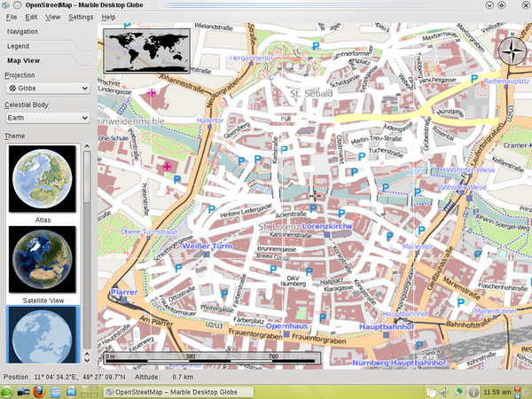Open the Help menu
Viewport: 532px width, 399px height.
coord(108,17)
